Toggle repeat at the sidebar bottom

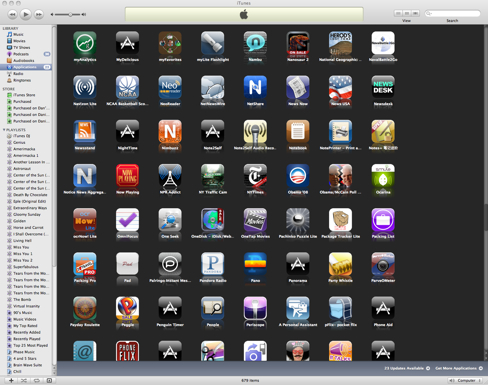pos(36,380)
